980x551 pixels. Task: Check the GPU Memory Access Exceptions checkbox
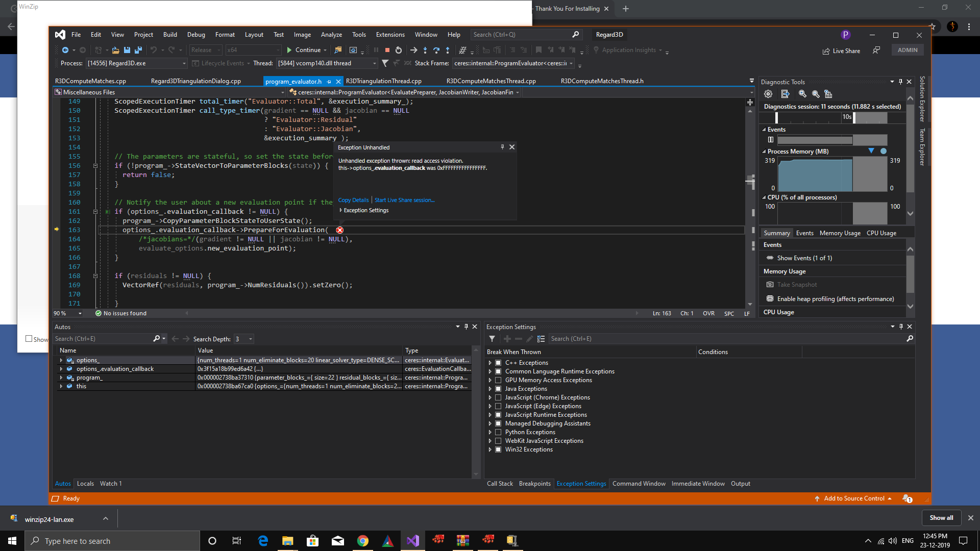[498, 380]
